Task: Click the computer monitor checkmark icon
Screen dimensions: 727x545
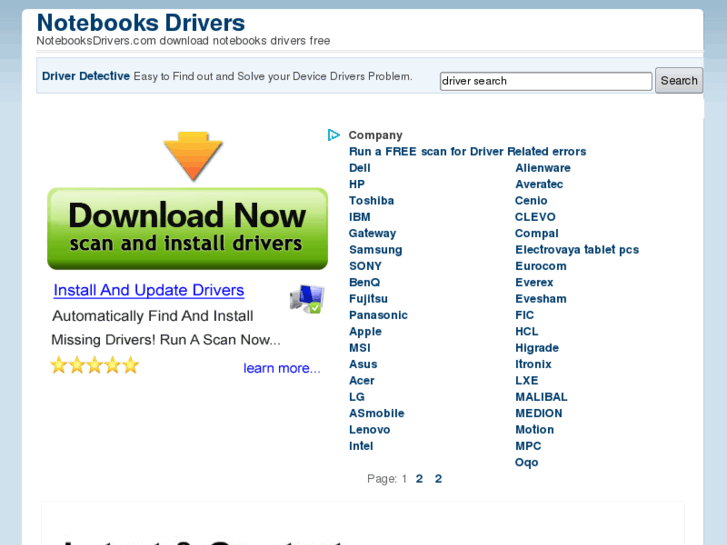Action: (307, 299)
